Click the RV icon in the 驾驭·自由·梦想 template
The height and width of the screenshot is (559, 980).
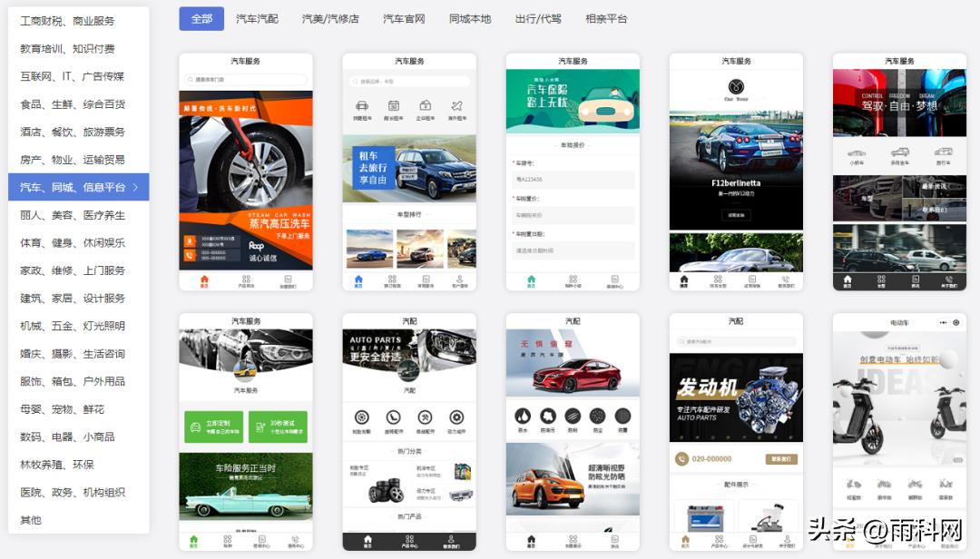point(943,152)
